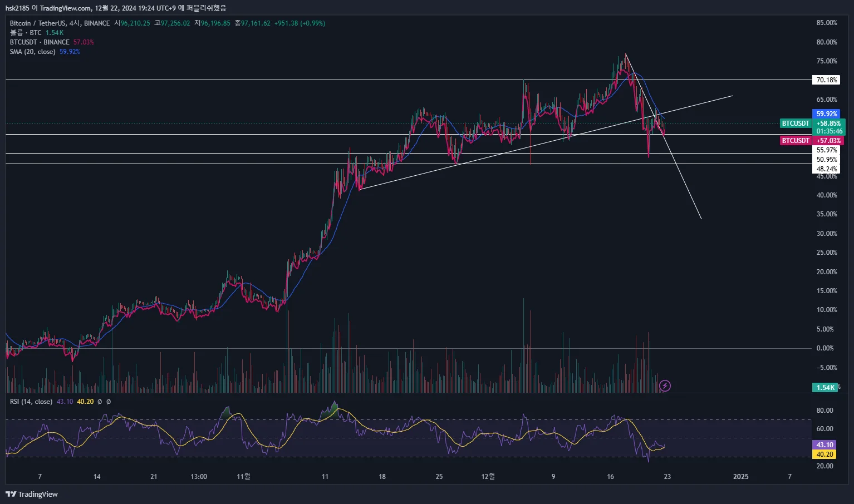Screen dimensions: 854x504
Task: Open the TradingView logo at bottom left
Action: tap(32, 494)
